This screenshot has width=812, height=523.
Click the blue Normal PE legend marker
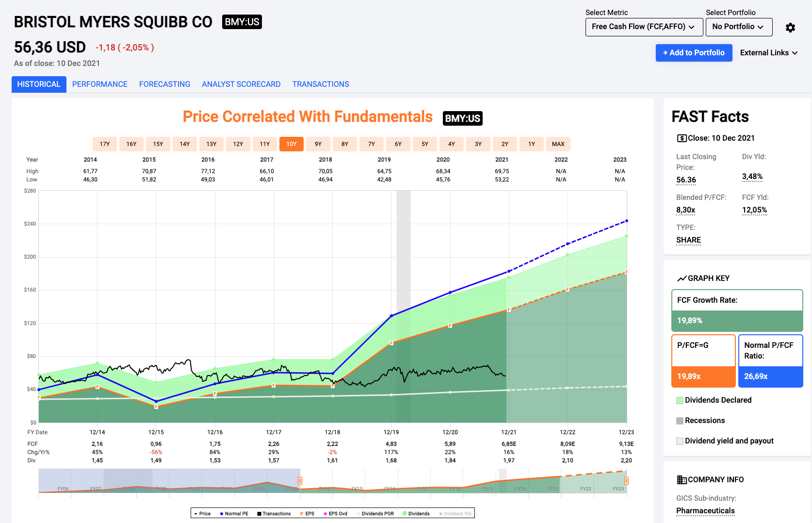(221, 514)
